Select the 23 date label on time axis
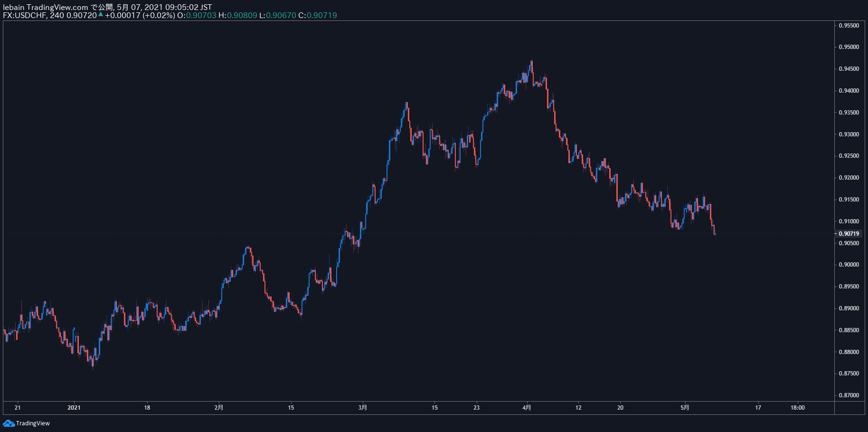This screenshot has width=868, height=432. point(477,407)
